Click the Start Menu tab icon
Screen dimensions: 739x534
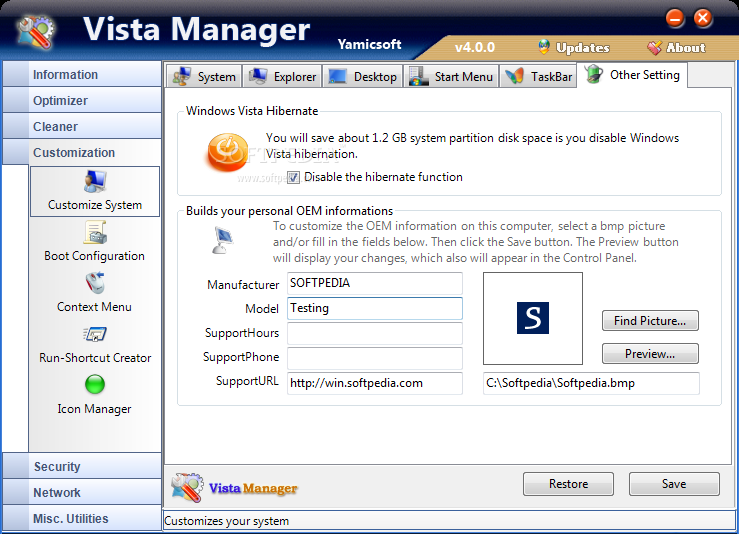(419, 76)
